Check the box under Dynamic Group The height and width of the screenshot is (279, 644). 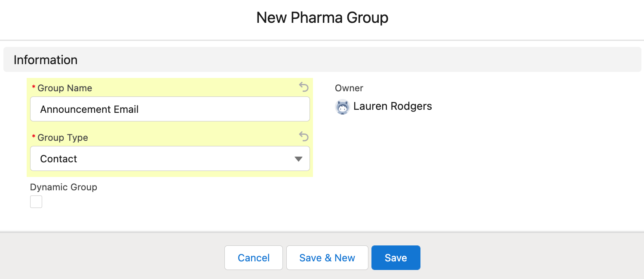click(36, 201)
